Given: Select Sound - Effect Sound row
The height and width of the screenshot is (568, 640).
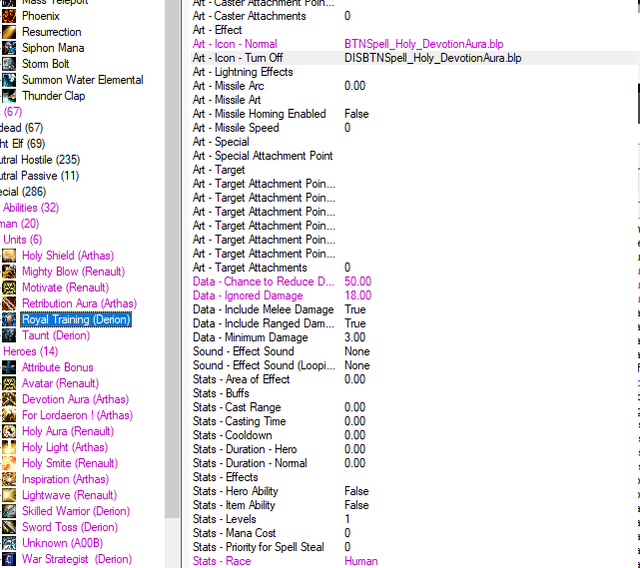Looking at the screenshot, I should [415, 351].
